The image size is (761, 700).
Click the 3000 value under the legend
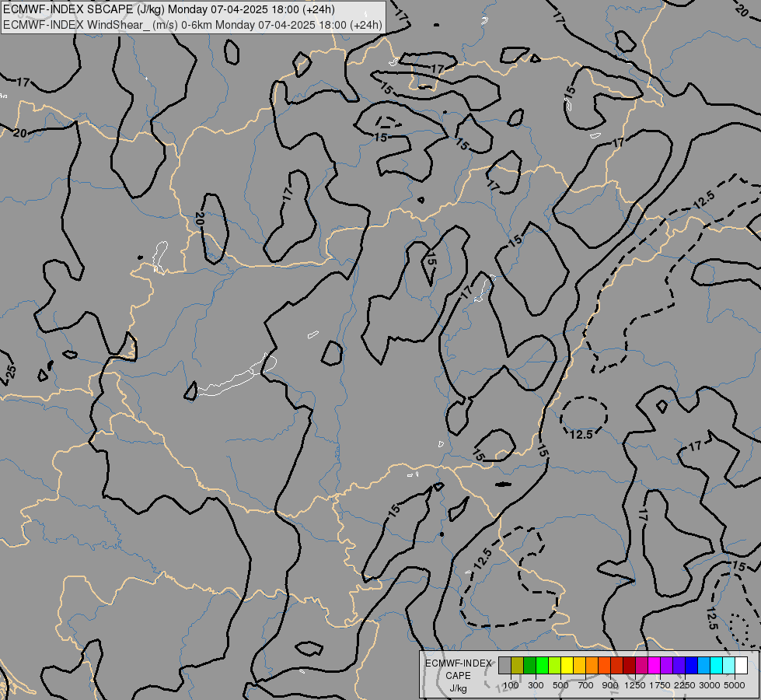pyautogui.click(x=709, y=685)
